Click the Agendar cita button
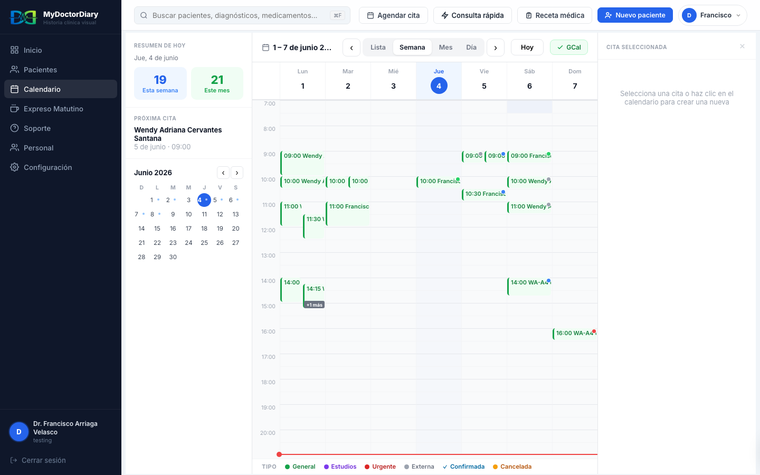 coord(393,16)
